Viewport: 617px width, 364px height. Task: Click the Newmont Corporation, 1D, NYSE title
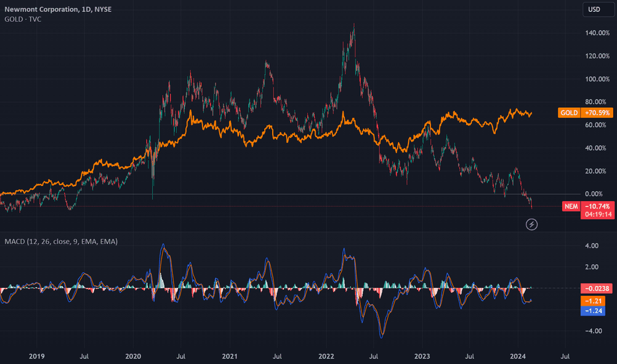tap(58, 9)
